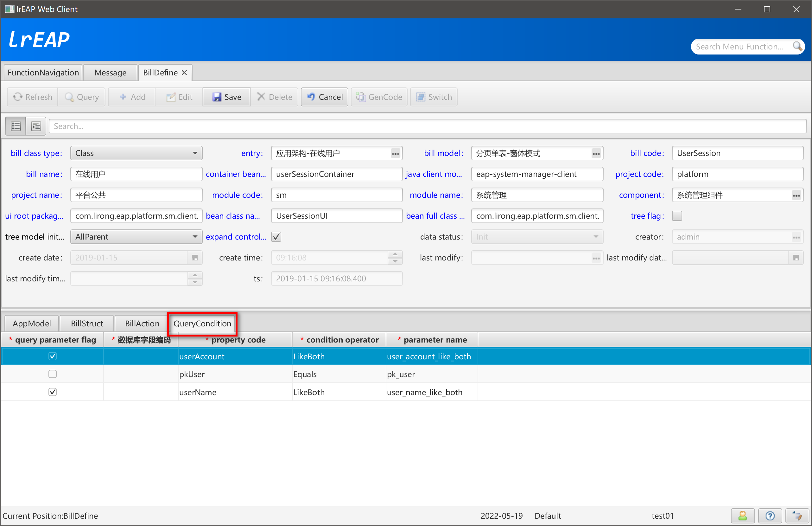This screenshot has height=526, width=812.
Task: Close the BillDefine tab
Action: point(184,73)
